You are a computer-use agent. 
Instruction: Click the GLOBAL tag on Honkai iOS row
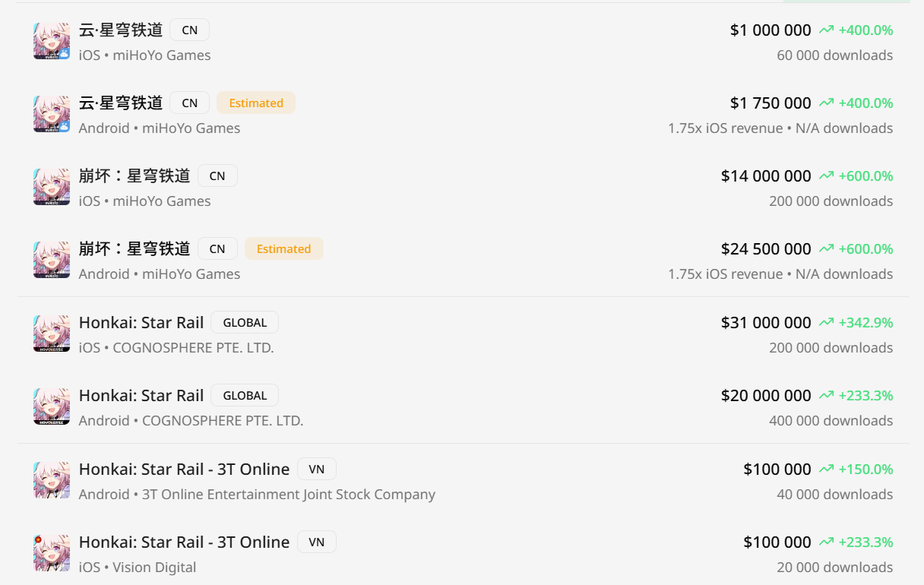(x=245, y=323)
